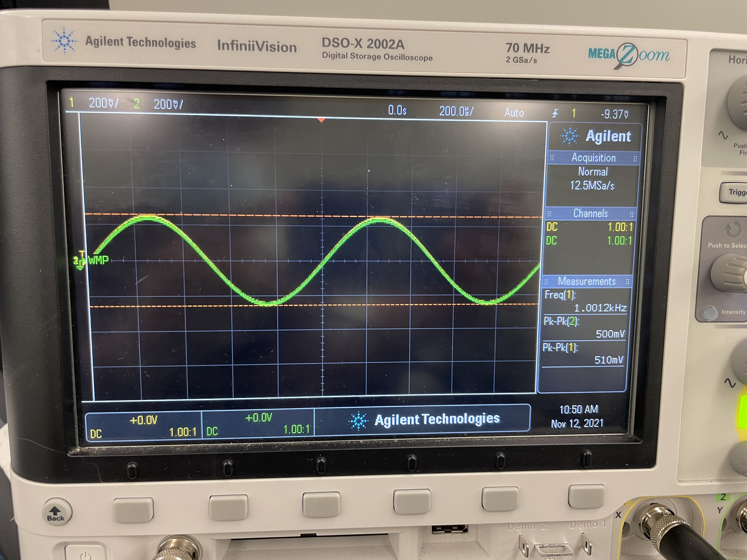Click the Agilent starburst logo on the top bezel
This screenshot has width=747, height=560.
pos(64,41)
